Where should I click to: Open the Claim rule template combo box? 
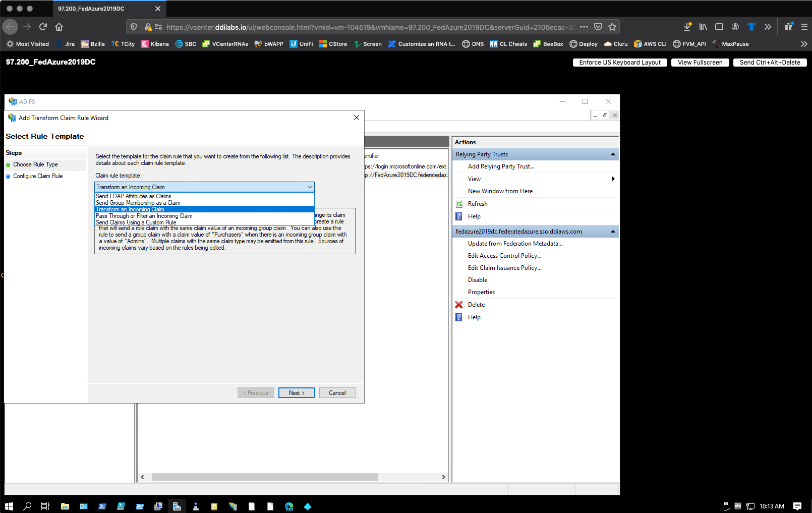[204, 187]
